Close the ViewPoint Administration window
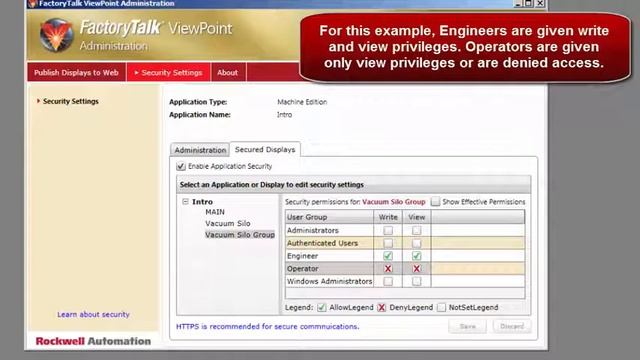Screen dimensions: 640x360 pyautogui.click(x=540, y=3)
